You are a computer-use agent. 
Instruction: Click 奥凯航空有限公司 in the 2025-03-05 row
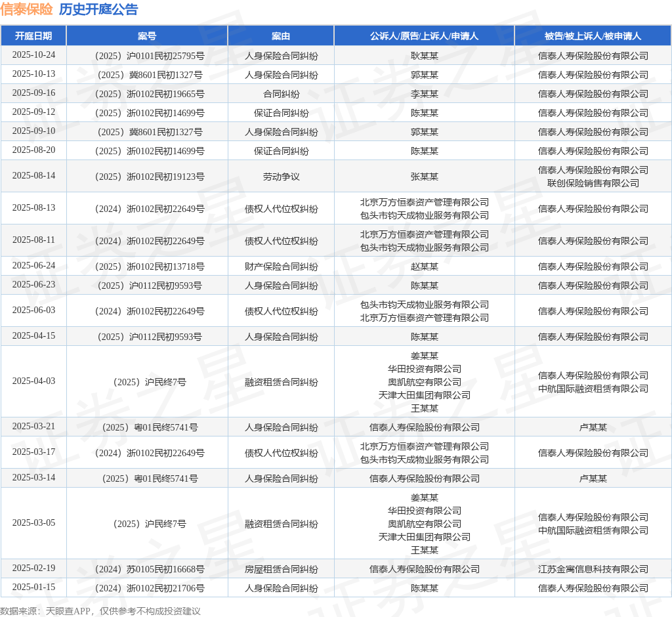(x=425, y=524)
